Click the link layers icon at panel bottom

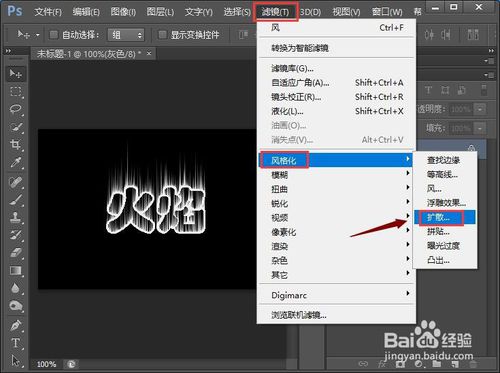pos(363,364)
